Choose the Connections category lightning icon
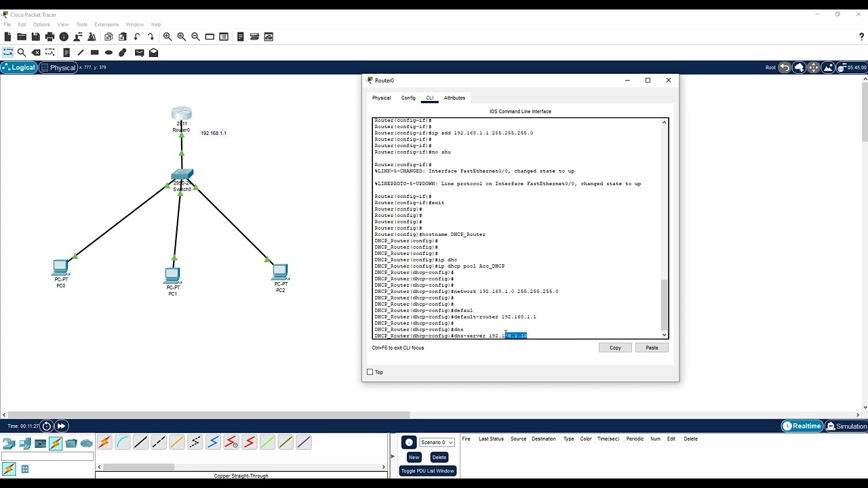Image resolution: width=868 pixels, height=488 pixels. tap(56, 443)
